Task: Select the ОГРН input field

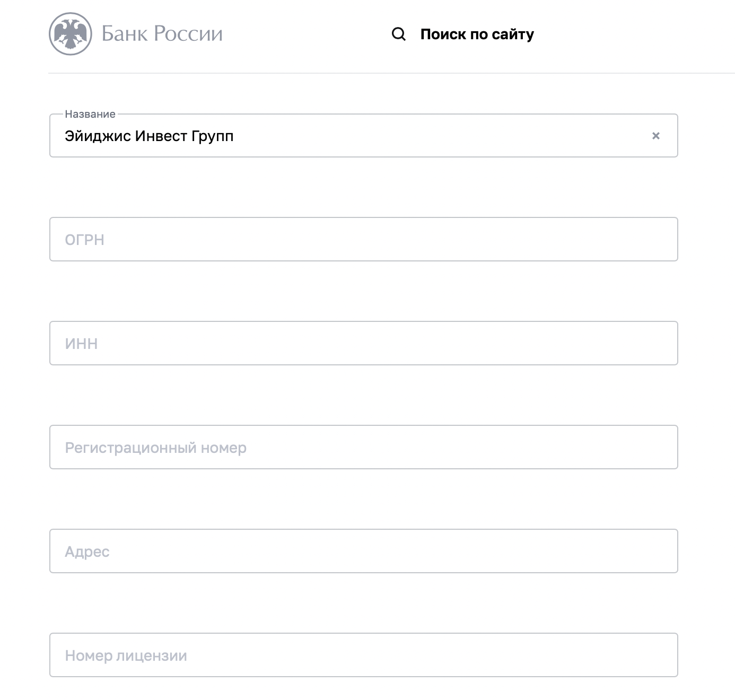Action: pyautogui.click(x=363, y=239)
